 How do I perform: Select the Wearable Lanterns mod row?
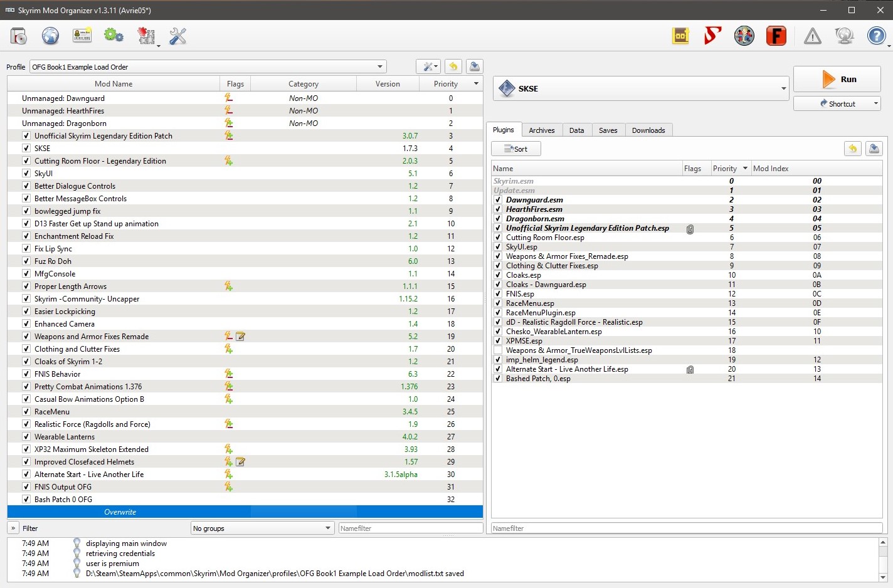245,437
